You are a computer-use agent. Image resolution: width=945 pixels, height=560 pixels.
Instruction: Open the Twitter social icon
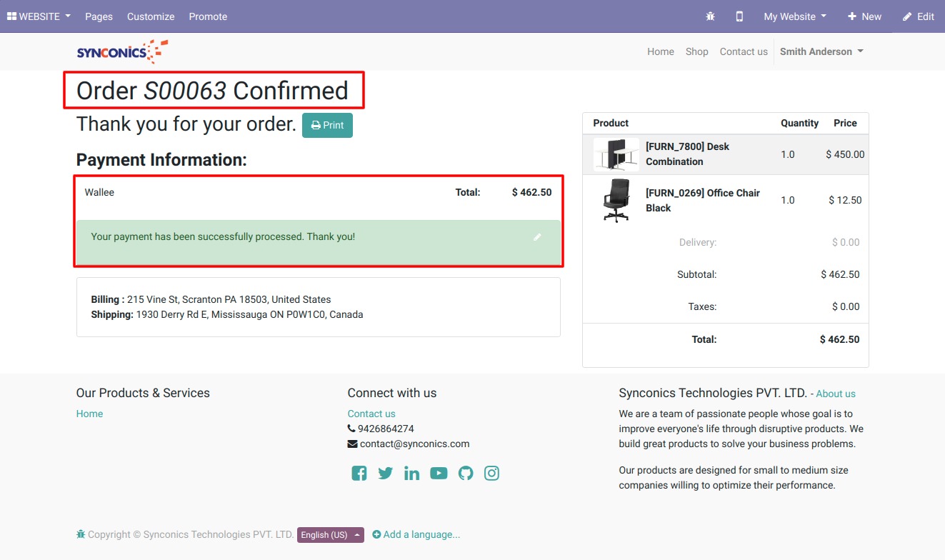click(386, 473)
